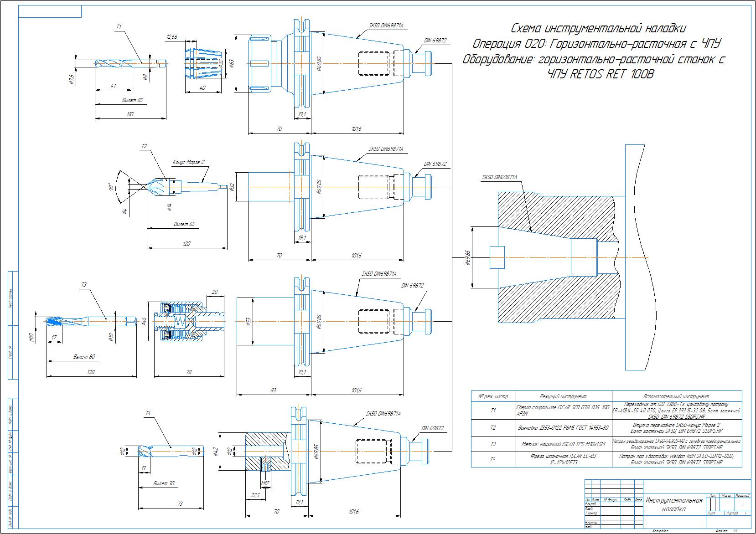The image size is (756, 534).
Task: Click the "Утв." row label
Action: coord(589,526)
